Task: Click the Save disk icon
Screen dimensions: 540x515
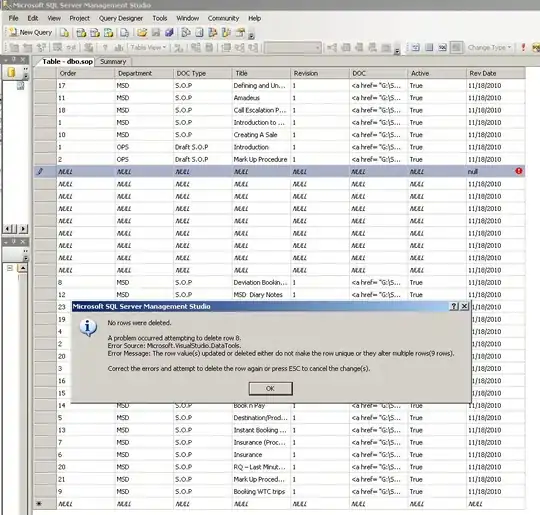Action: coord(156,33)
